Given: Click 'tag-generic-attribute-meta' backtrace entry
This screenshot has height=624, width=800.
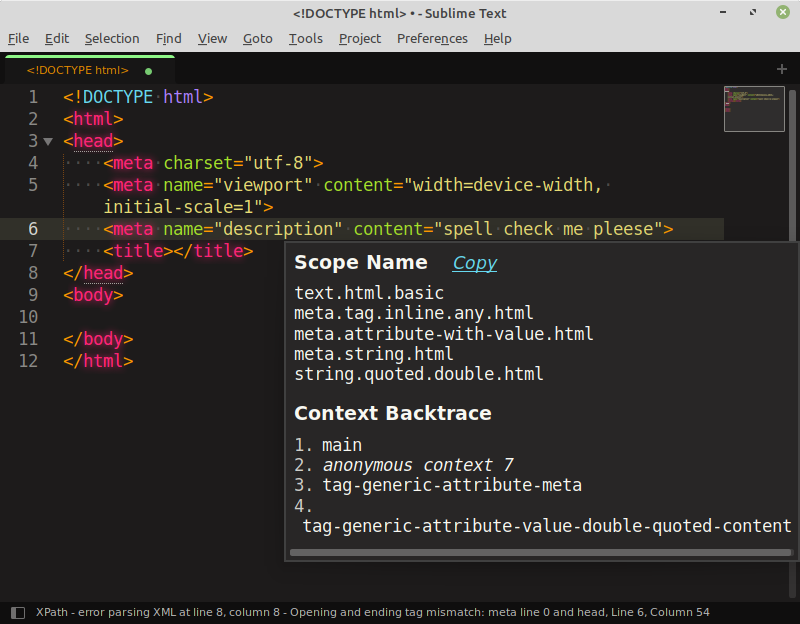Looking at the screenshot, I should click(452, 485).
